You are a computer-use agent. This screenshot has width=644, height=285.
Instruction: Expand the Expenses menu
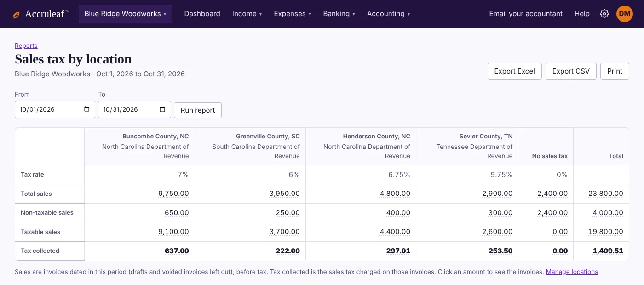point(293,14)
